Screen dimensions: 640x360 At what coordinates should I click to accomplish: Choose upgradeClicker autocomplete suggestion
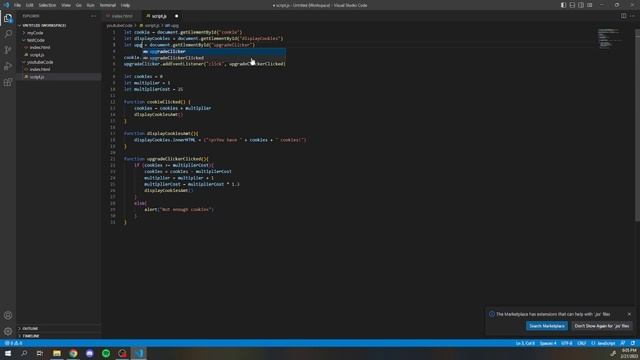pos(214,51)
